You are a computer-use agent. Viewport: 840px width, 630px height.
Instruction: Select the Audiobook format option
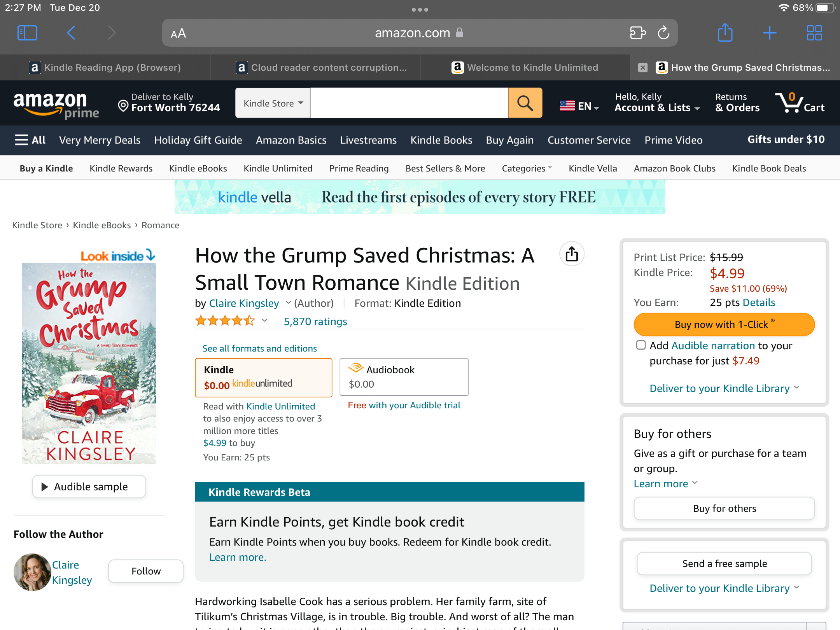point(403,376)
